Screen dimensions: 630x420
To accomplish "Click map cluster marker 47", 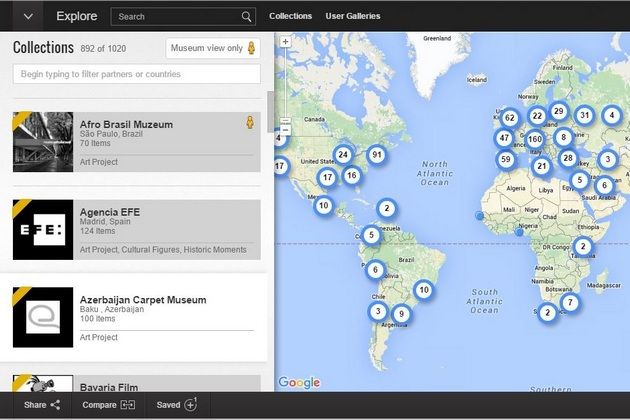I will [x=504, y=138].
